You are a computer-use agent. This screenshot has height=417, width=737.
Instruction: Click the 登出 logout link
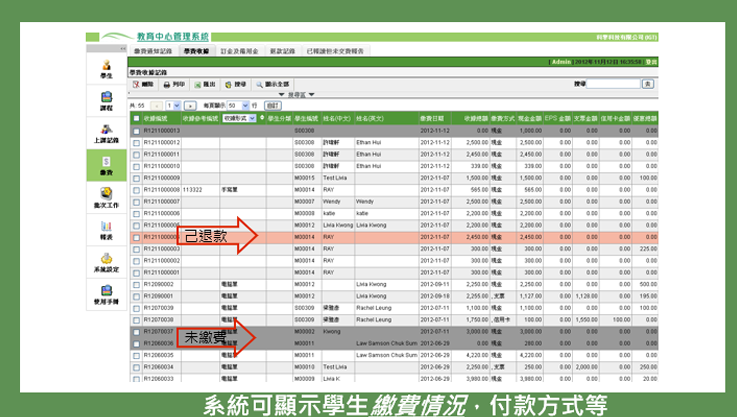651,62
